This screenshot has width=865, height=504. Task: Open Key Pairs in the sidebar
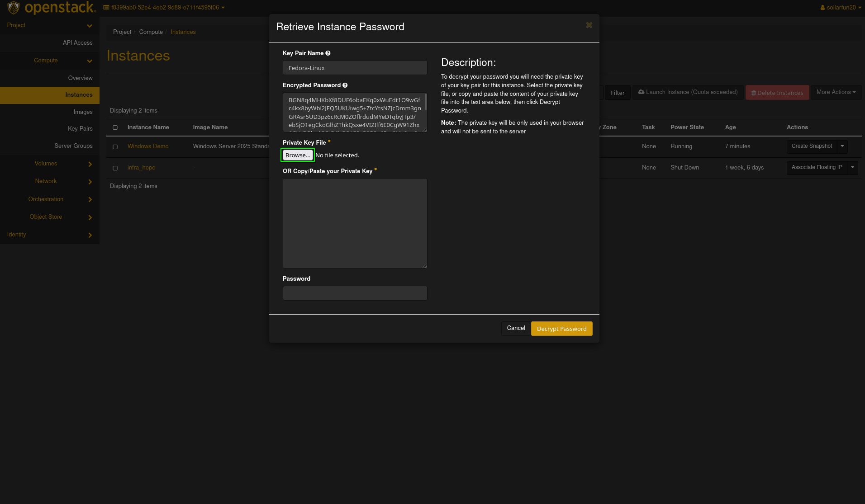point(80,129)
